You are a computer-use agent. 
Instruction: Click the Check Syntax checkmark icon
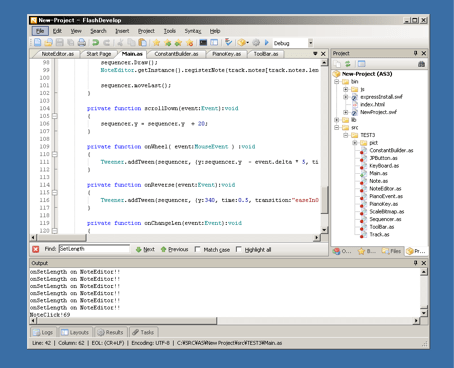(x=228, y=42)
